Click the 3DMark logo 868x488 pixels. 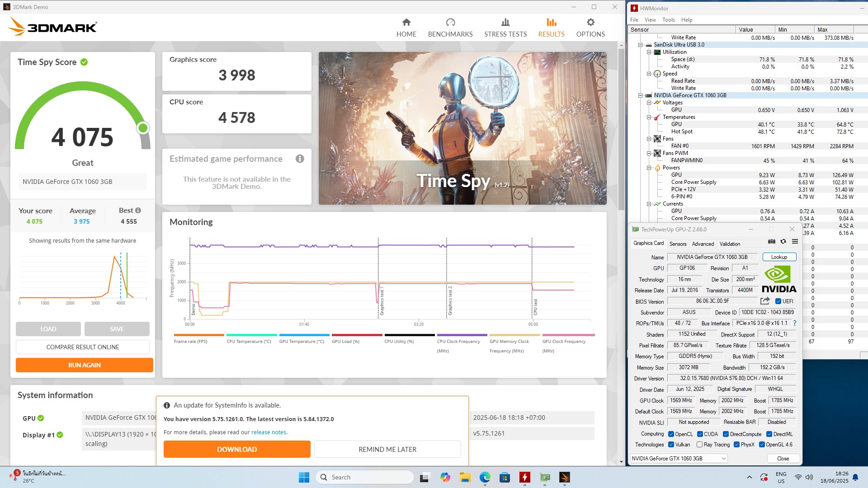[52, 27]
